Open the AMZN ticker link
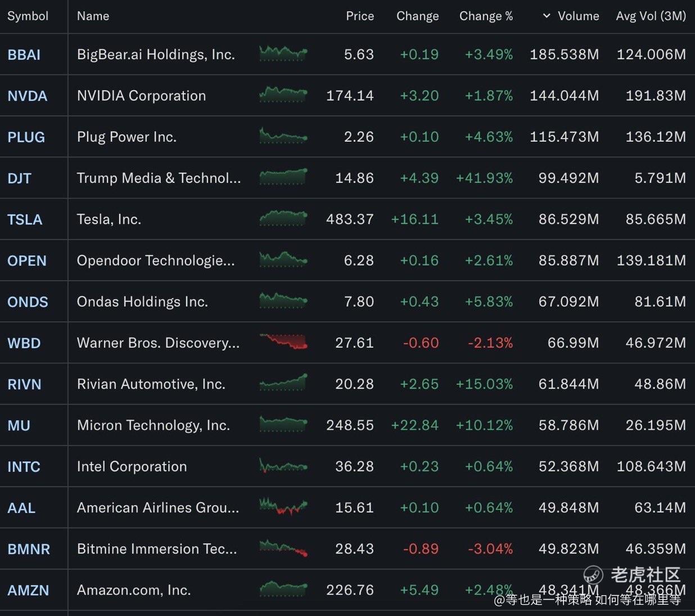 click(28, 591)
